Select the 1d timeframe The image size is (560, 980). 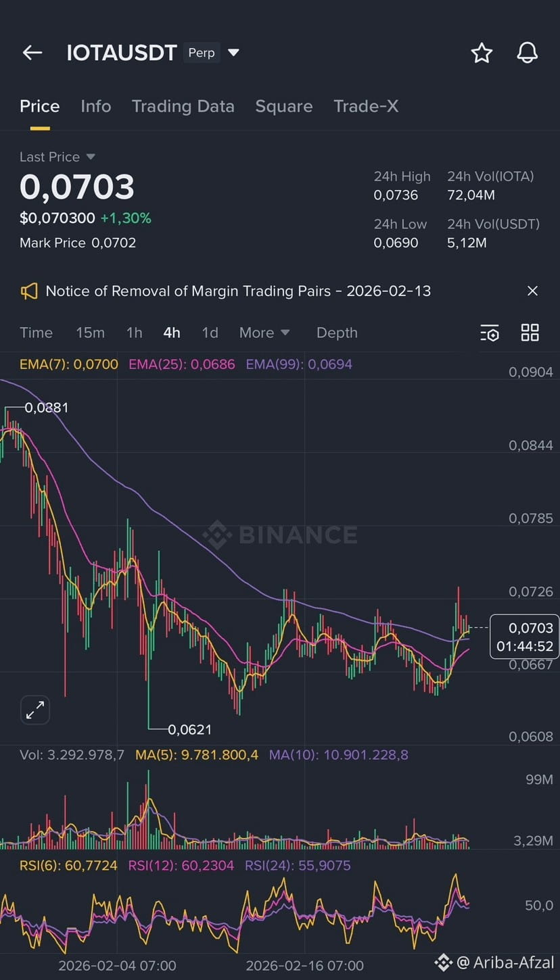[x=210, y=333]
